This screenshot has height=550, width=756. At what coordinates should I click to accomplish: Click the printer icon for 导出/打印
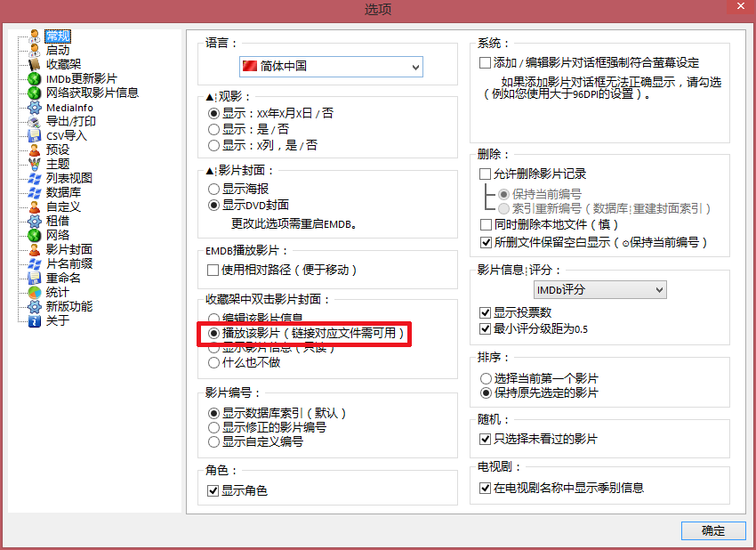[34, 121]
